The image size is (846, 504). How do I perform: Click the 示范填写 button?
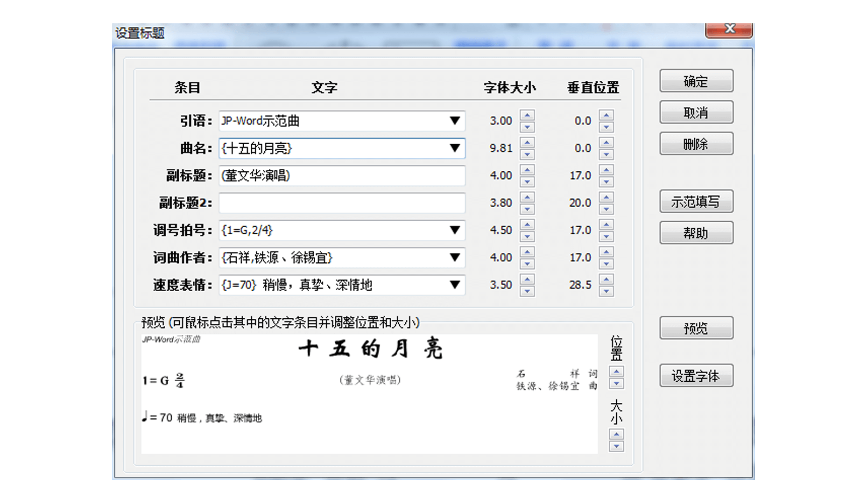[x=696, y=202]
